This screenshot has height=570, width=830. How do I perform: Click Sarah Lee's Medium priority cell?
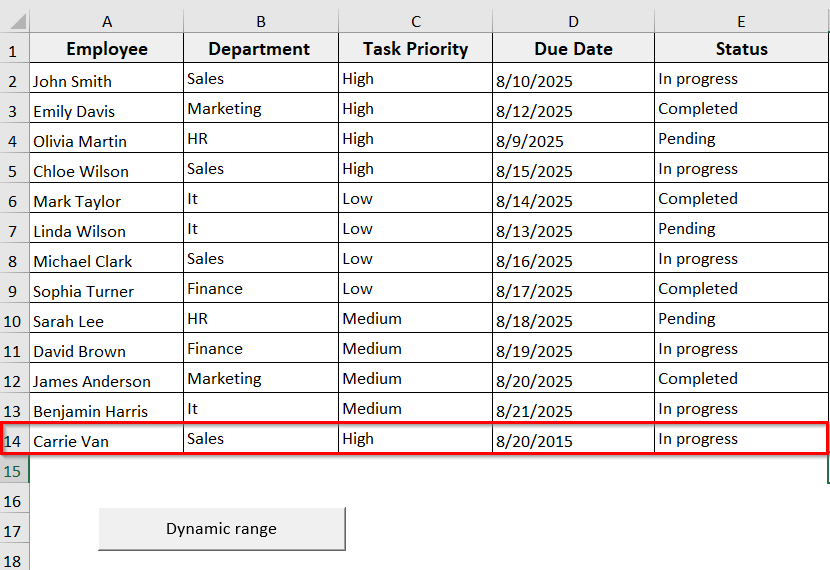coord(415,319)
